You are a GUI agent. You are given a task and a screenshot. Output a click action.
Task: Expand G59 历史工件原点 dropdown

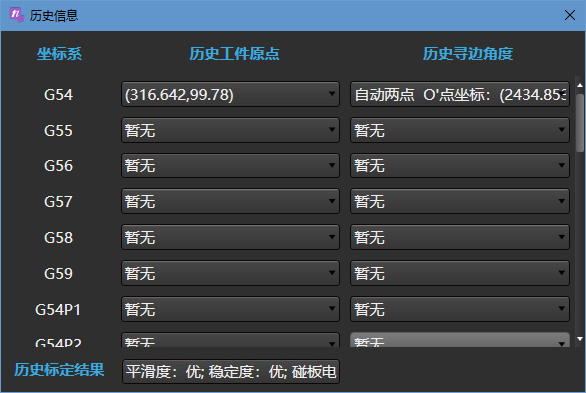click(x=230, y=273)
